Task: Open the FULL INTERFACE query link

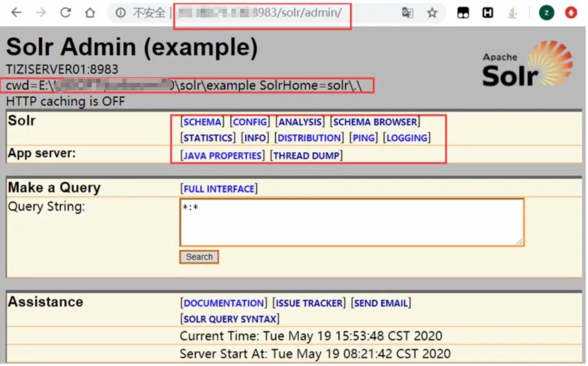Action: point(219,189)
